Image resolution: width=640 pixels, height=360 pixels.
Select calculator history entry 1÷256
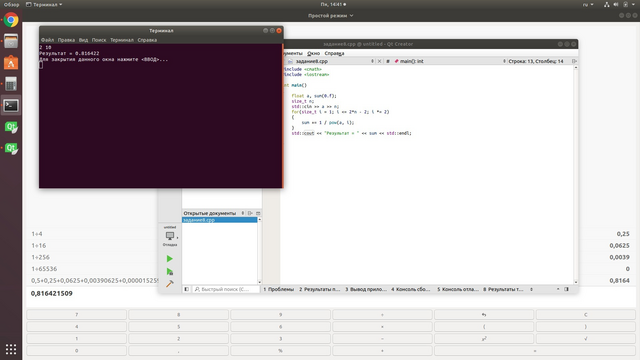[x=40, y=257]
